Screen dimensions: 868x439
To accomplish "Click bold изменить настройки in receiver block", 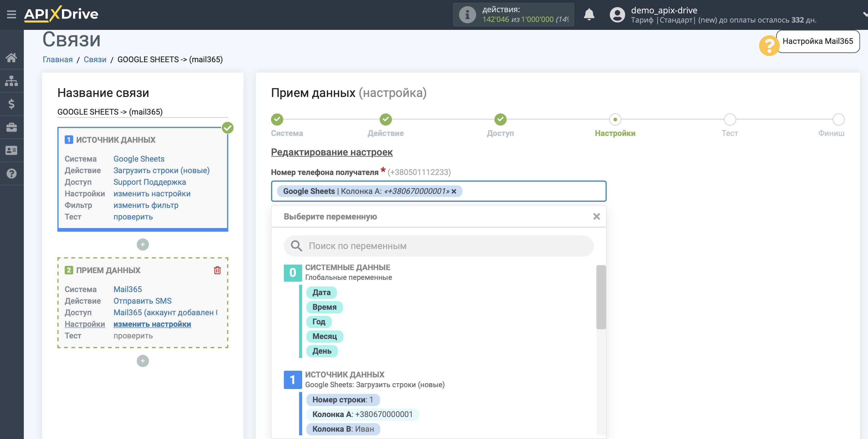I will point(152,324).
